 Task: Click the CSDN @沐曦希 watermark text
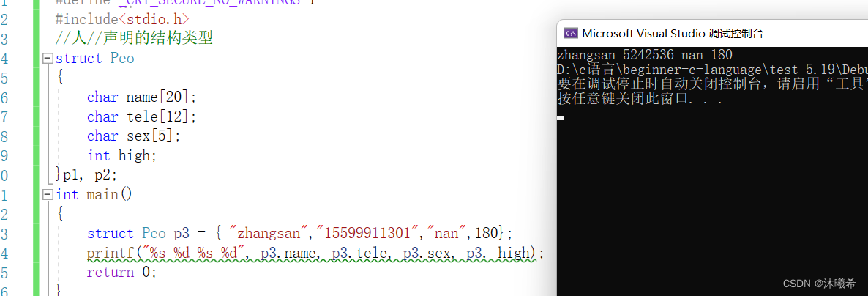click(819, 283)
